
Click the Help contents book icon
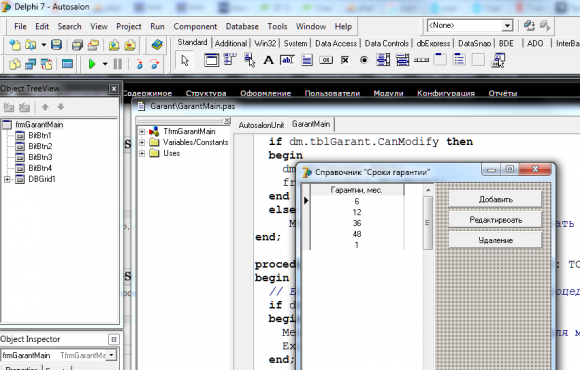(x=157, y=45)
